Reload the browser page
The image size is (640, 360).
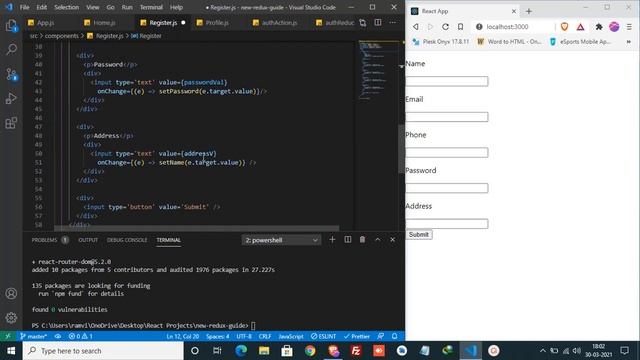pyautogui.click(x=445, y=27)
